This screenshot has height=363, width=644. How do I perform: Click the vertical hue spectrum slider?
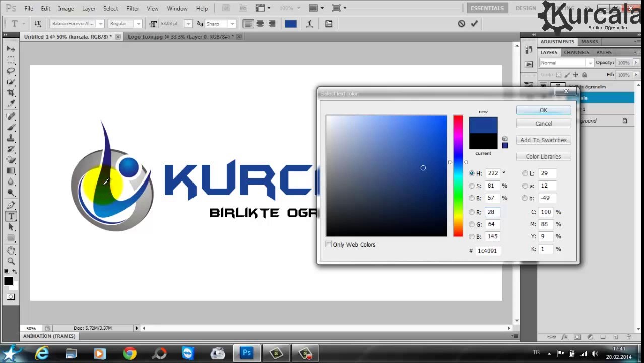point(458,176)
